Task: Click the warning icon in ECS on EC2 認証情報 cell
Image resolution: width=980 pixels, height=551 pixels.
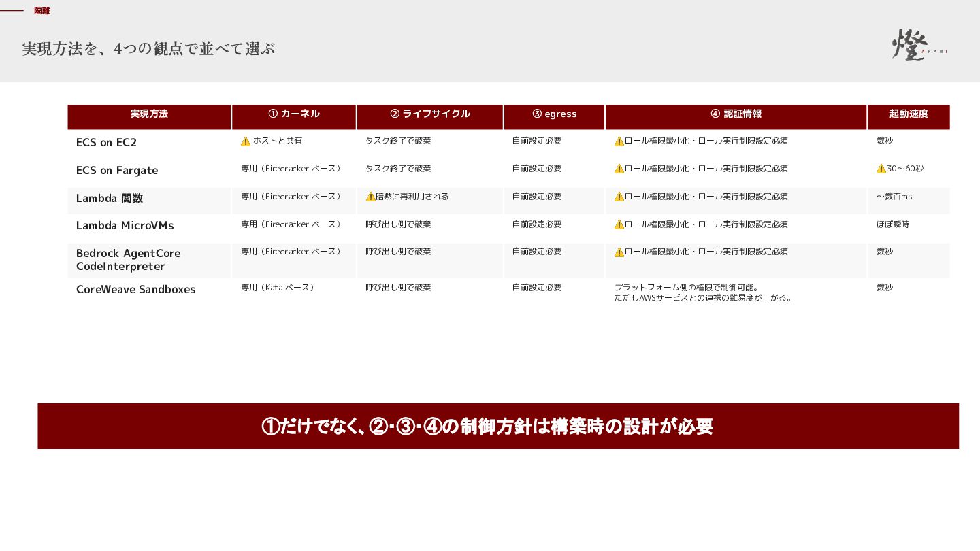Action: (619, 141)
